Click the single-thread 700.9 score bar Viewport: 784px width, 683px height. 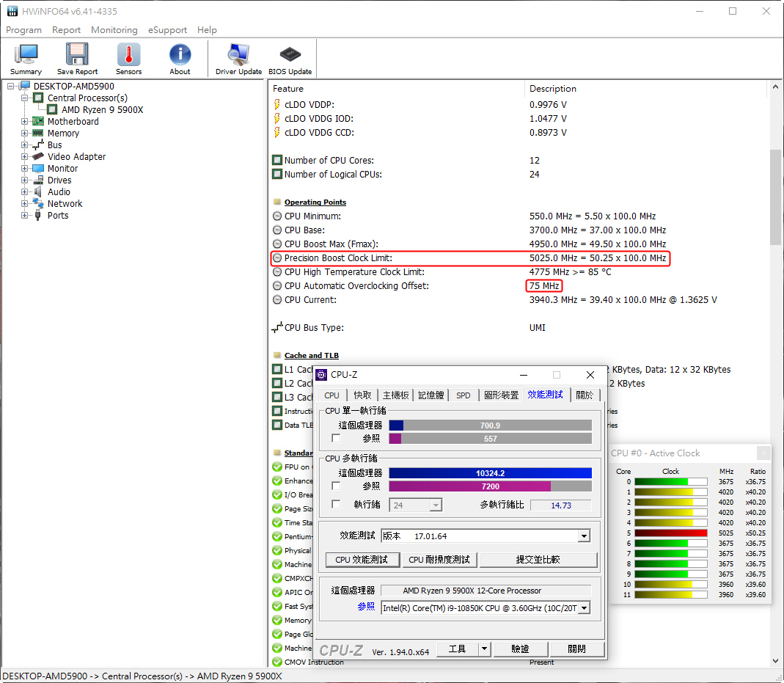click(x=490, y=425)
